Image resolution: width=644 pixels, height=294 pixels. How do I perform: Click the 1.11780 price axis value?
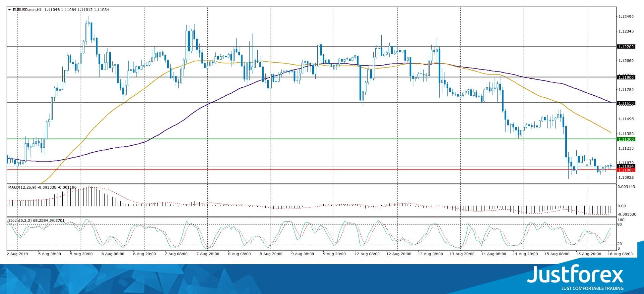point(626,90)
